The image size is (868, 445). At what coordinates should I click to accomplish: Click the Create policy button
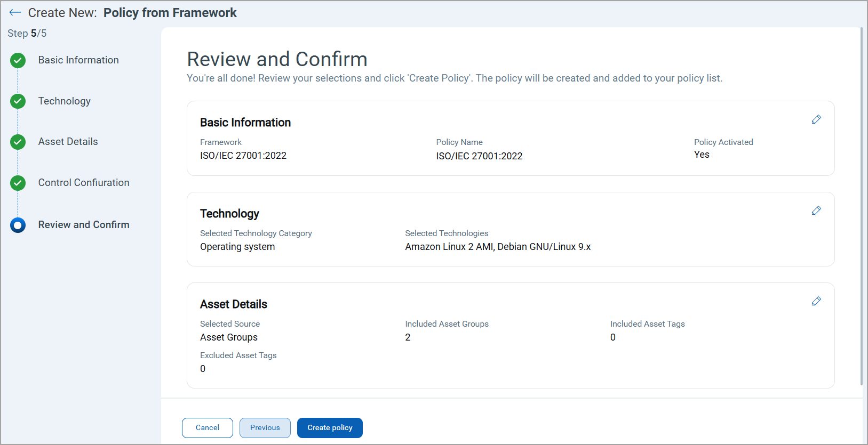(330, 428)
